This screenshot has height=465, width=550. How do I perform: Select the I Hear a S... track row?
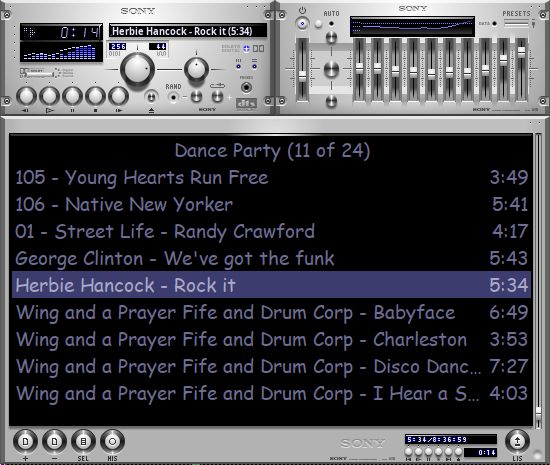[x=271, y=393]
